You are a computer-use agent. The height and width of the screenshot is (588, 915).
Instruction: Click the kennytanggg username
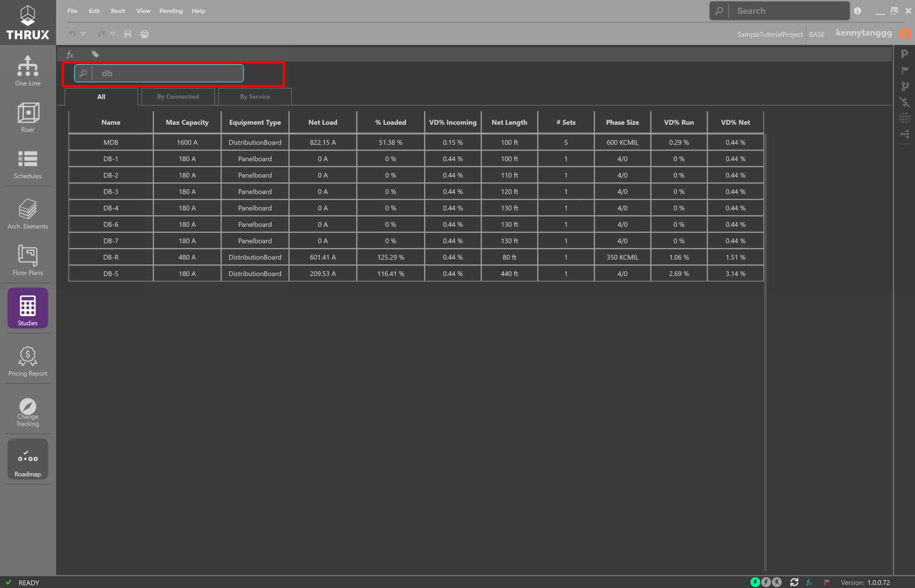point(863,33)
